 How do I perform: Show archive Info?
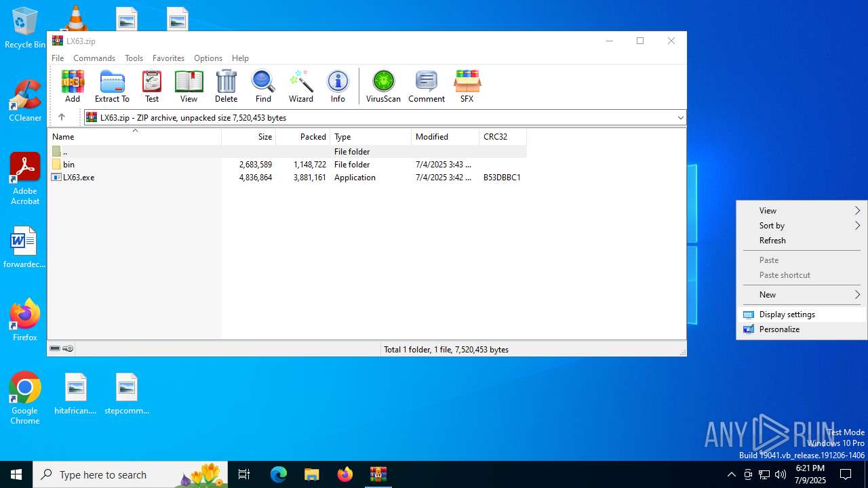coord(338,86)
